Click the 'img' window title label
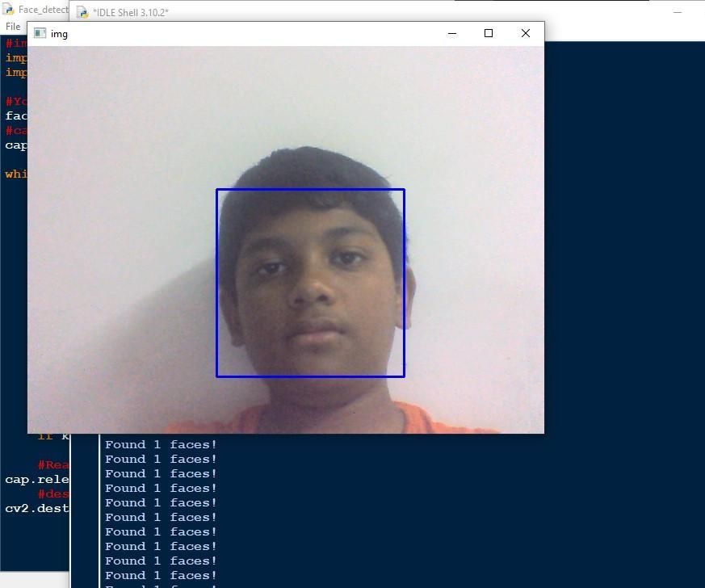The height and width of the screenshot is (588, 705). pyautogui.click(x=59, y=34)
